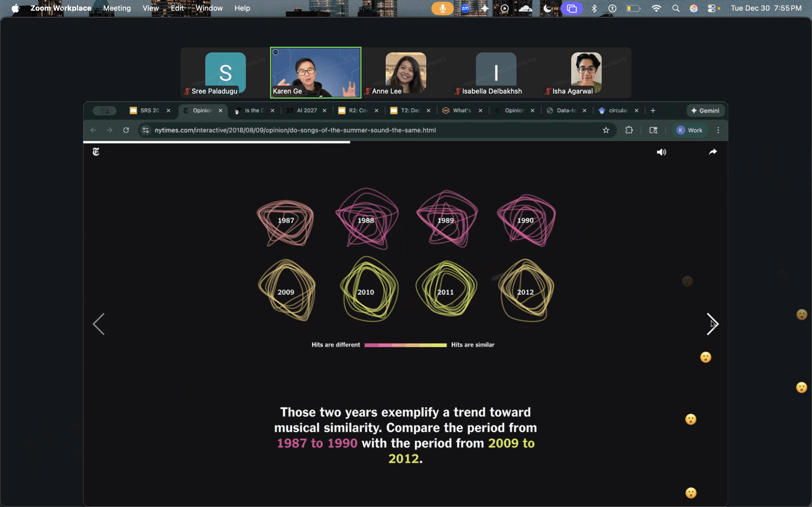
Task: Open the Gemini button
Action: (x=705, y=111)
